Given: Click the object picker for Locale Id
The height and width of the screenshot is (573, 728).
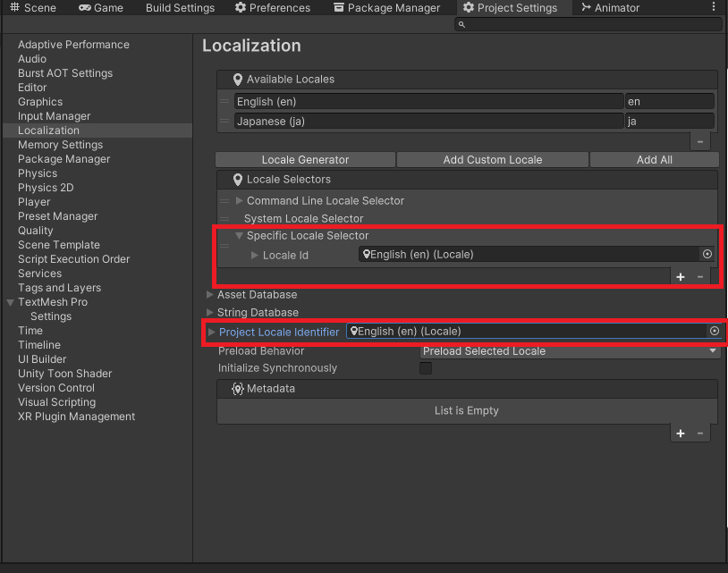Looking at the screenshot, I should [707, 254].
